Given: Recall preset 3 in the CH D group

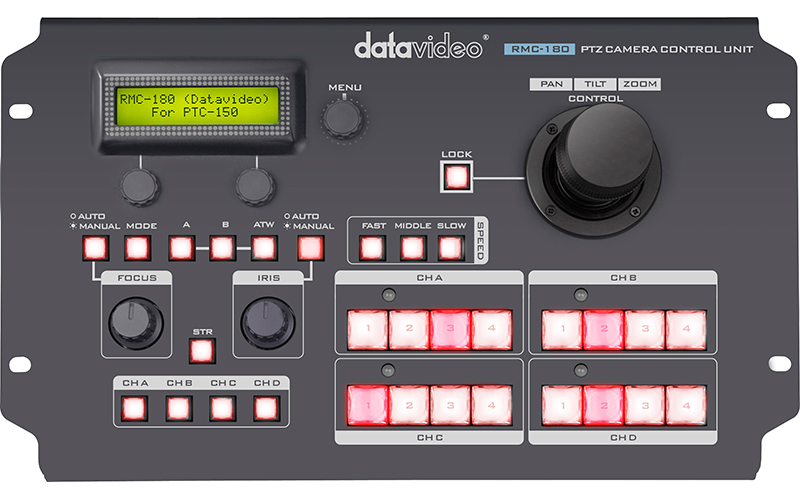Looking at the screenshot, I should coord(645,405).
